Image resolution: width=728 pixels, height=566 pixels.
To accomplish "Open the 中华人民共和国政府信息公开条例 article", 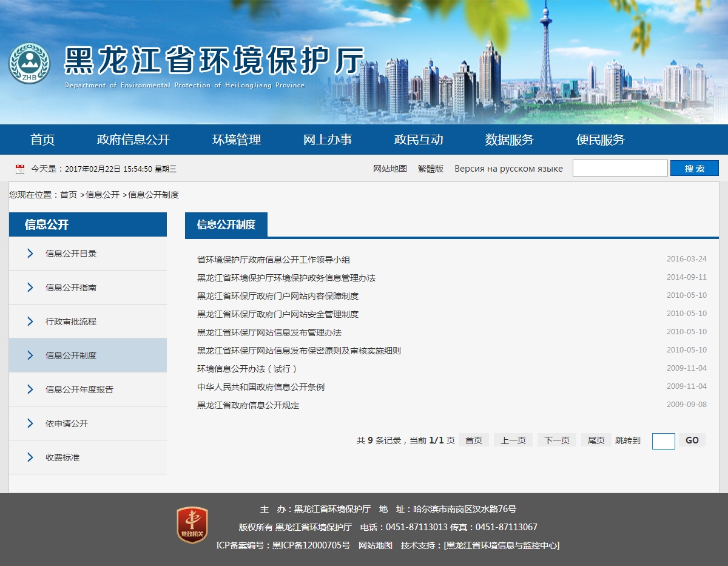I will (x=261, y=387).
